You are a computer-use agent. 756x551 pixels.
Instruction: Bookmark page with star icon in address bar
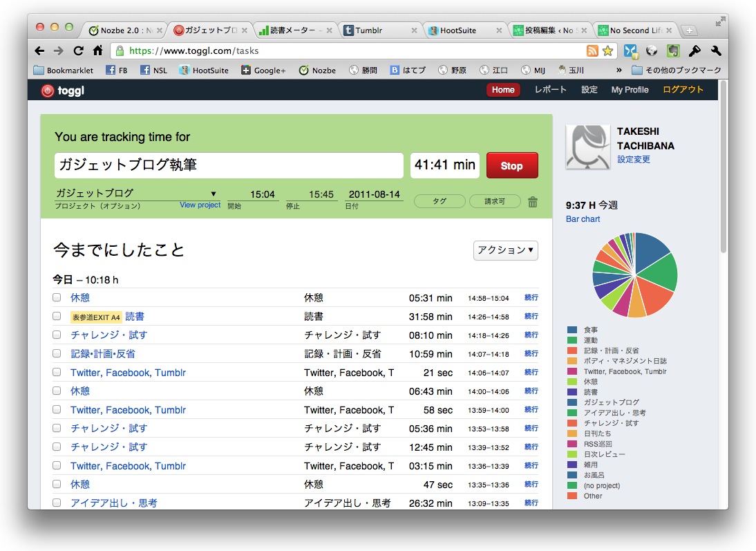[607, 50]
